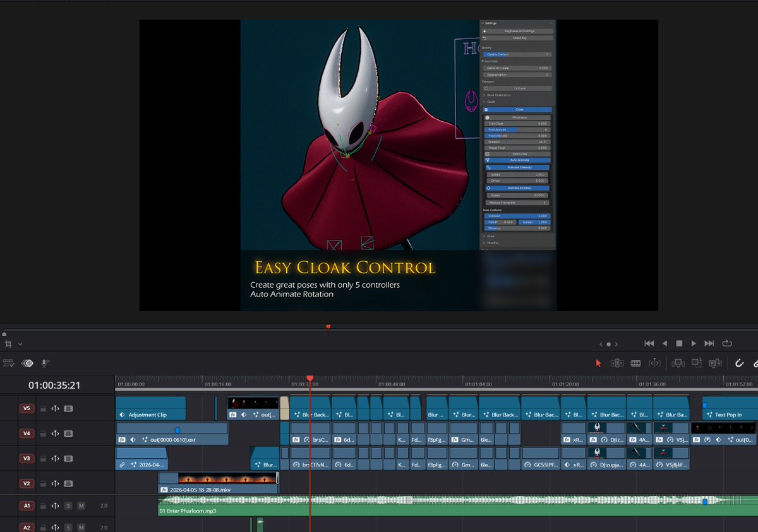Click the Overwrite Clip icon
758x532 pixels.
(x=697, y=363)
